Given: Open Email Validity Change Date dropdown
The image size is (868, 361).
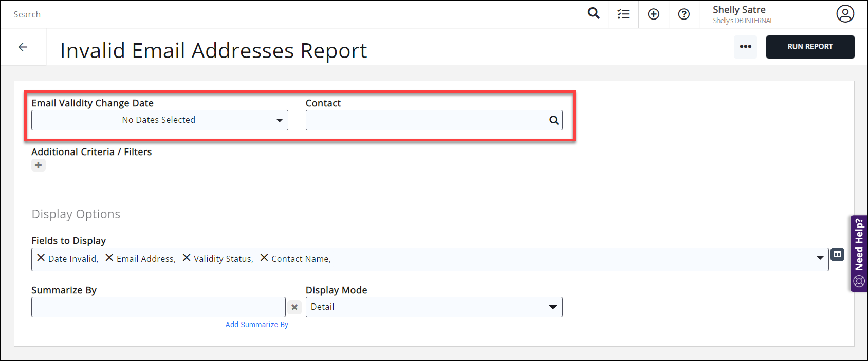Looking at the screenshot, I should coord(160,120).
